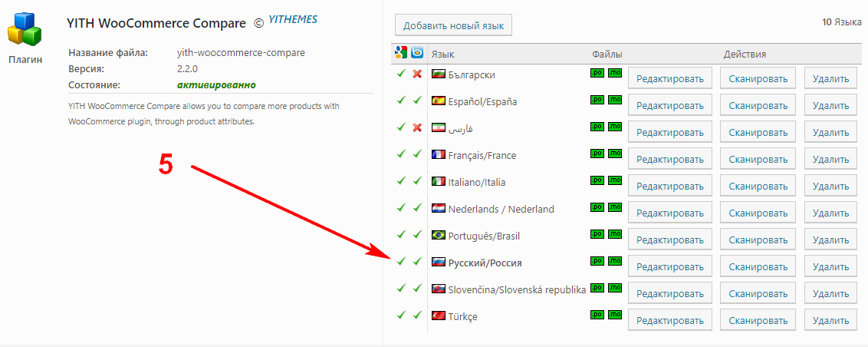Select the Nederlands / Nederland language name
The width and height of the screenshot is (868, 347).
501,210
